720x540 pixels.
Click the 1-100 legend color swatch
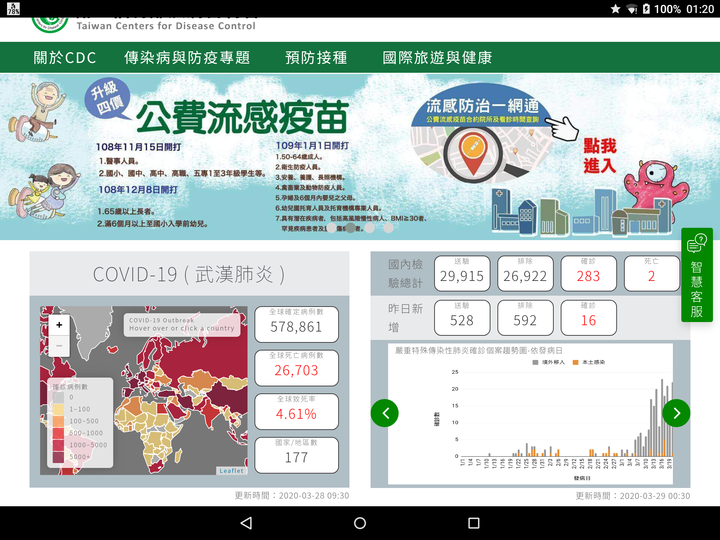point(58,409)
